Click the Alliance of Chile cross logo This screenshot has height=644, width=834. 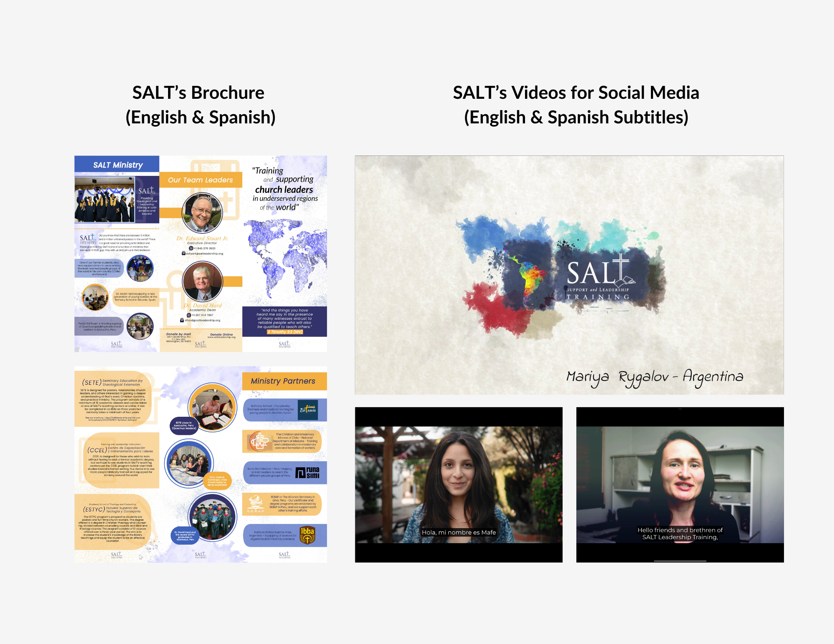pyautogui.click(x=259, y=441)
